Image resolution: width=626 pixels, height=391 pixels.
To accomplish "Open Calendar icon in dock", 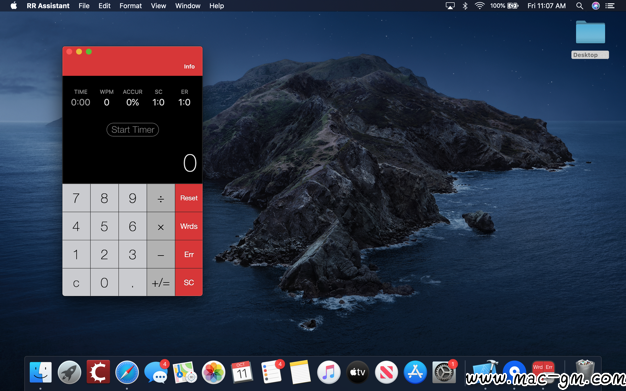I will click(x=242, y=372).
